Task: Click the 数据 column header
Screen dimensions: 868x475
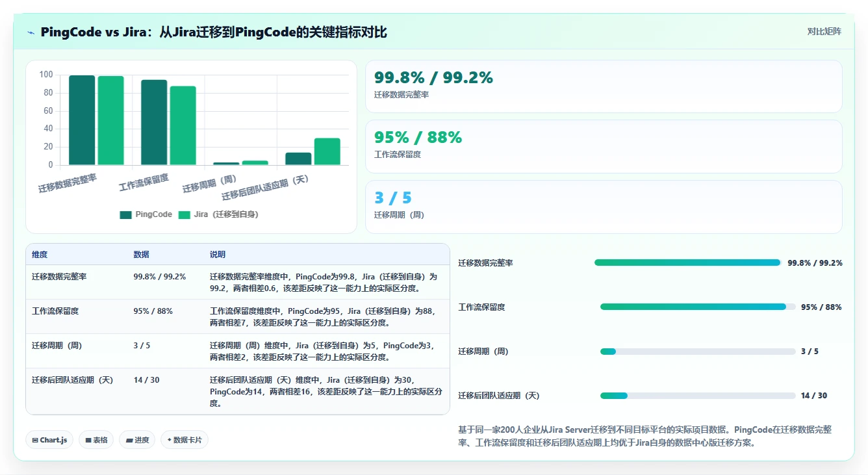Action: point(141,254)
